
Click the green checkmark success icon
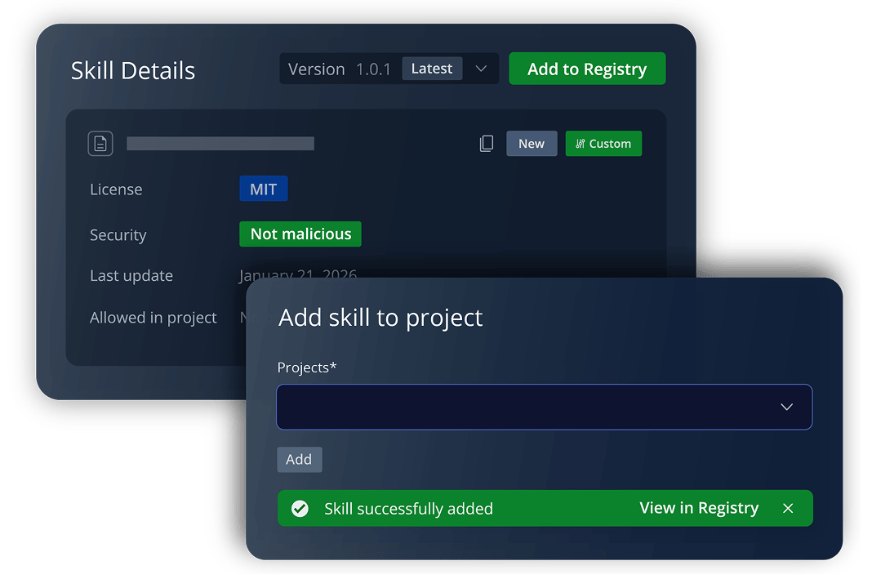(x=300, y=508)
